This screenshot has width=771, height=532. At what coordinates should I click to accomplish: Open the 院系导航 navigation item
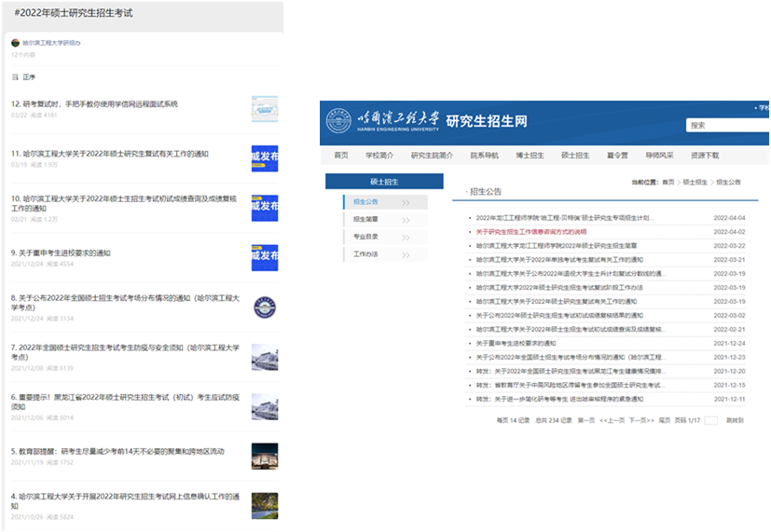point(485,156)
